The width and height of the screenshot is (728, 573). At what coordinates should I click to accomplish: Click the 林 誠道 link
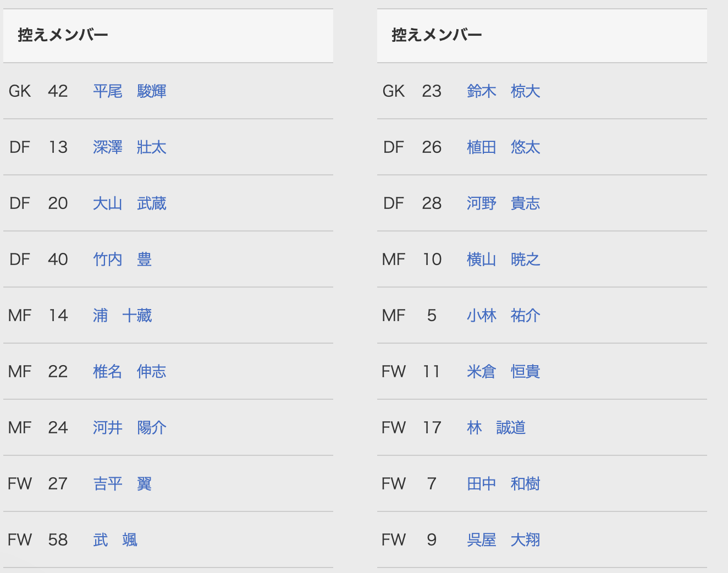pos(496,428)
